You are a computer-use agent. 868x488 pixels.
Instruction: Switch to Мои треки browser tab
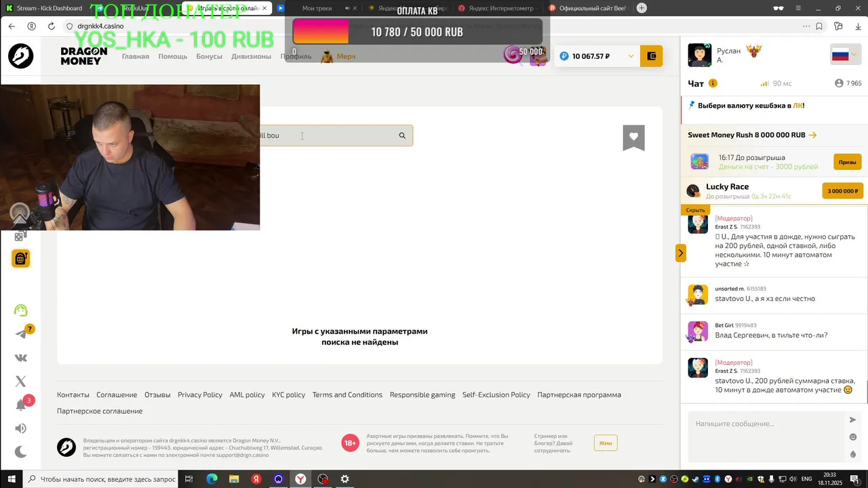pyautogui.click(x=317, y=8)
